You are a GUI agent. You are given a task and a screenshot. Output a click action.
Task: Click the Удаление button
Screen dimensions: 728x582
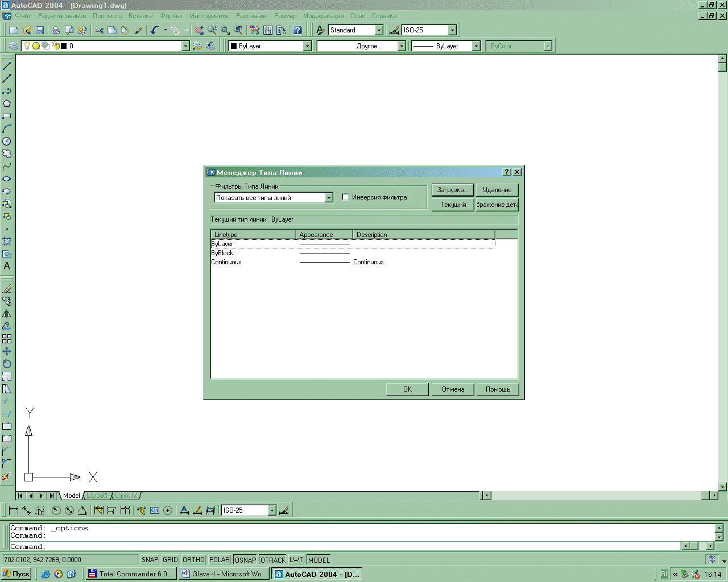[497, 190]
